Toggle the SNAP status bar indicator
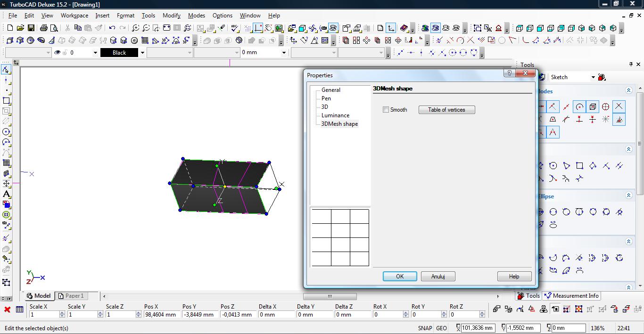 point(424,328)
